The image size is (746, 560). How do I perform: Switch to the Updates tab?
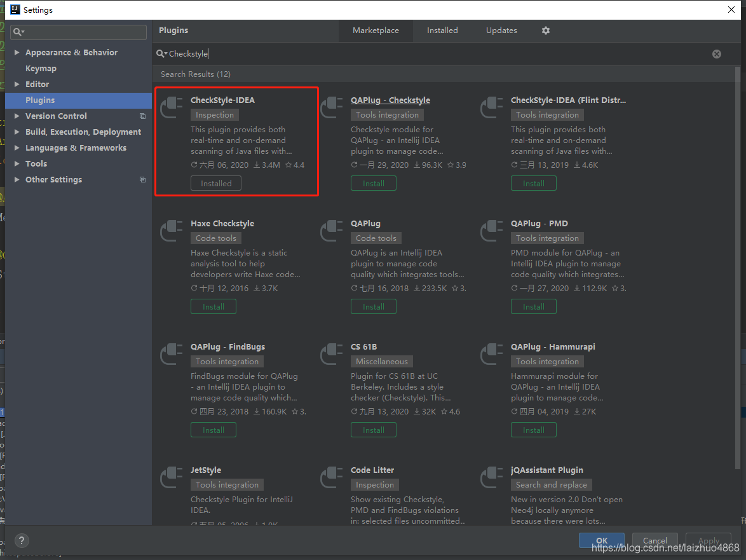[x=501, y=31]
